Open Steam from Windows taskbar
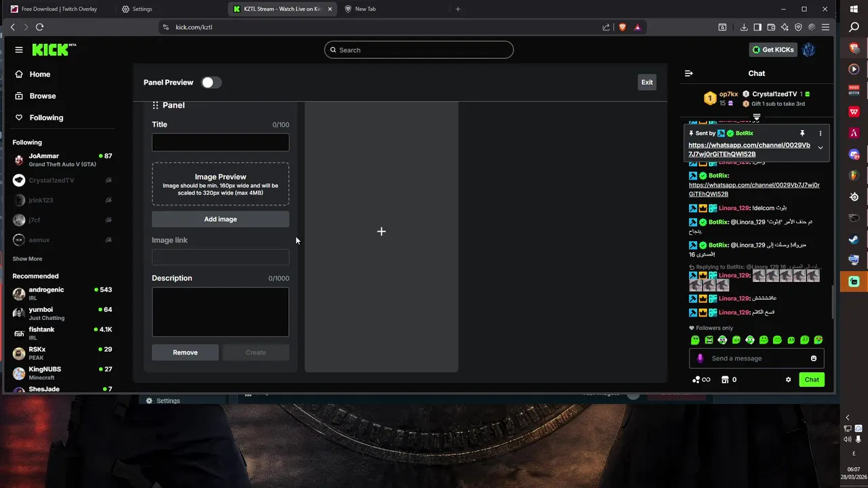868x488 pixels. 854,239
